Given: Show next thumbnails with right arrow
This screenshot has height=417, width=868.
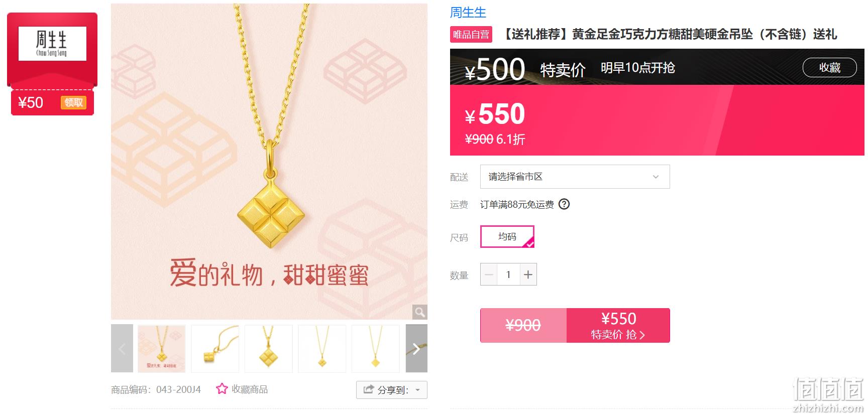Looking at the screenshot, I should pyautogui.click(x=416, y=348).
